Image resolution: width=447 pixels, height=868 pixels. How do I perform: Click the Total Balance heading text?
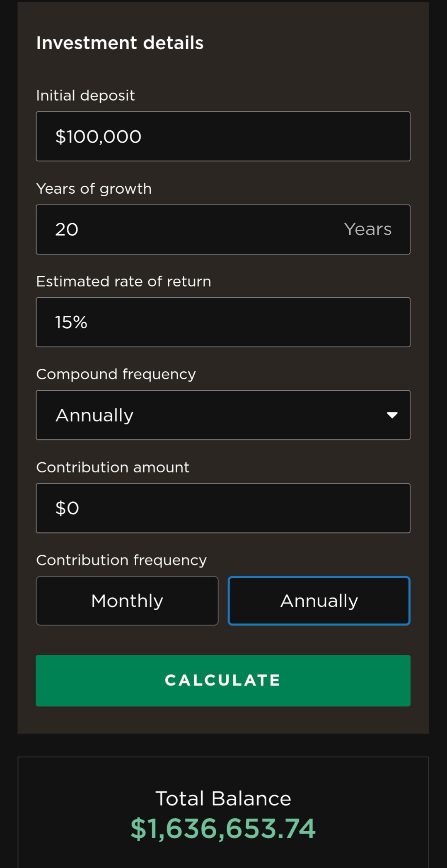point(223,798)
